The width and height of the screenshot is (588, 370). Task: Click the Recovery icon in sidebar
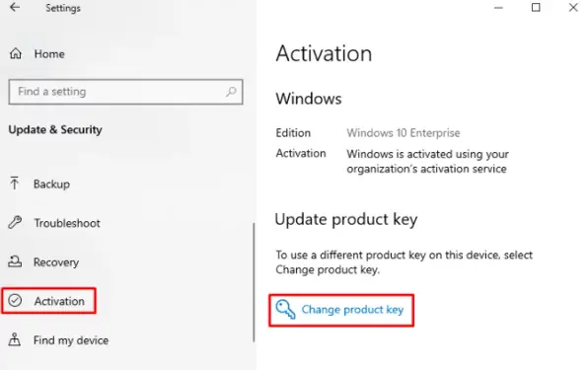tap(15, 261)
